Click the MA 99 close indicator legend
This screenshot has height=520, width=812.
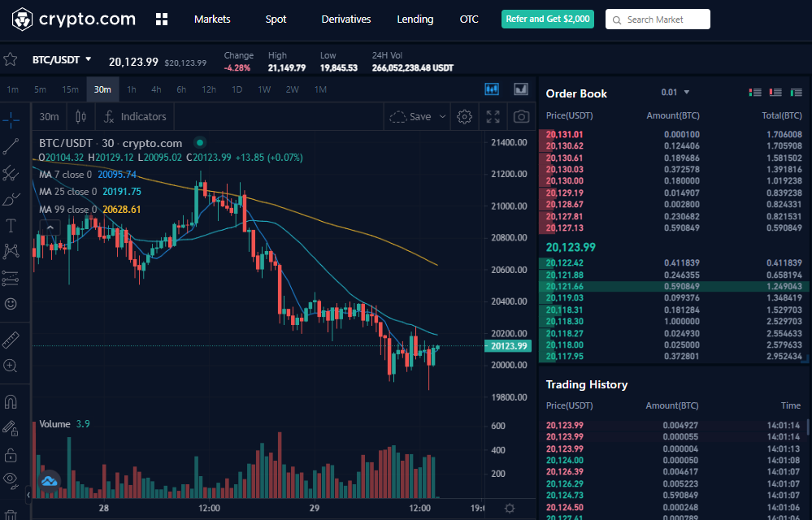(x=90, y=210)
